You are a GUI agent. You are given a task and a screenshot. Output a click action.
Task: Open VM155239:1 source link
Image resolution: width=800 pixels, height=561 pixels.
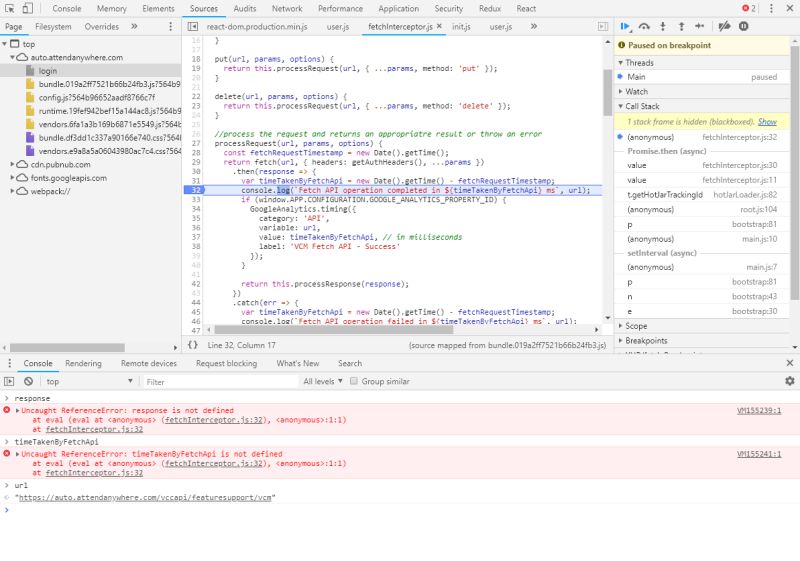(759, 411)
